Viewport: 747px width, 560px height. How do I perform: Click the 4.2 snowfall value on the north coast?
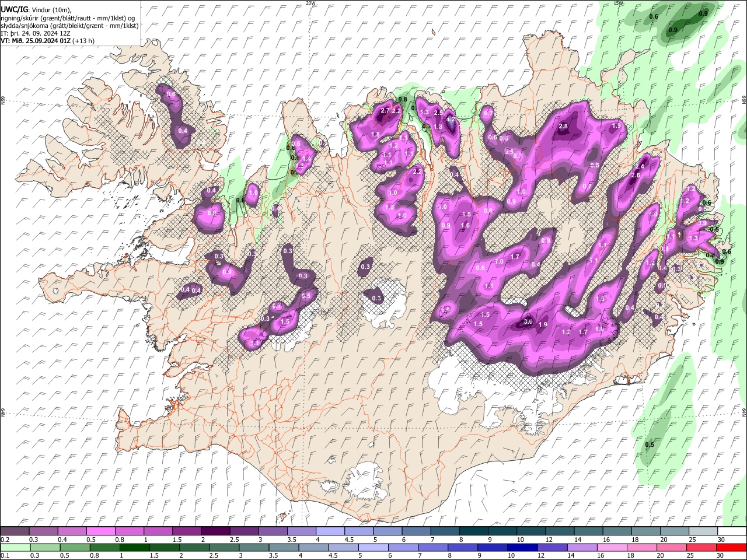pyautogui.click(x=451, y=119)
